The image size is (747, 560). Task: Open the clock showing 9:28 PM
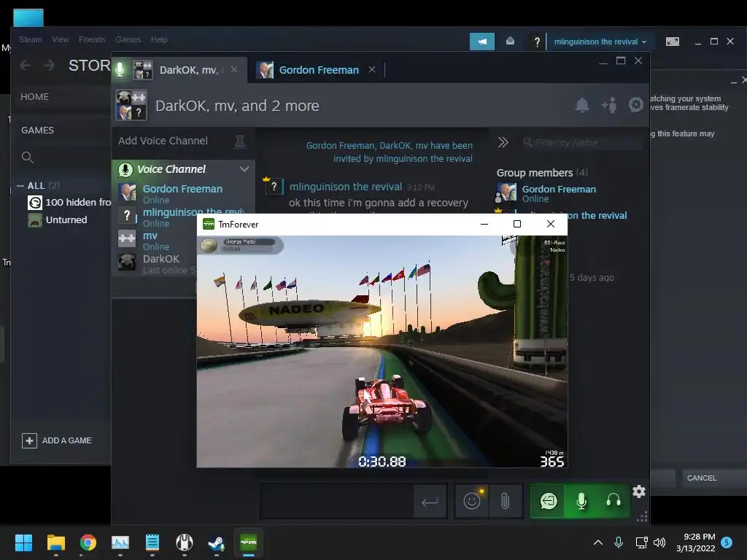coord(695,542)
